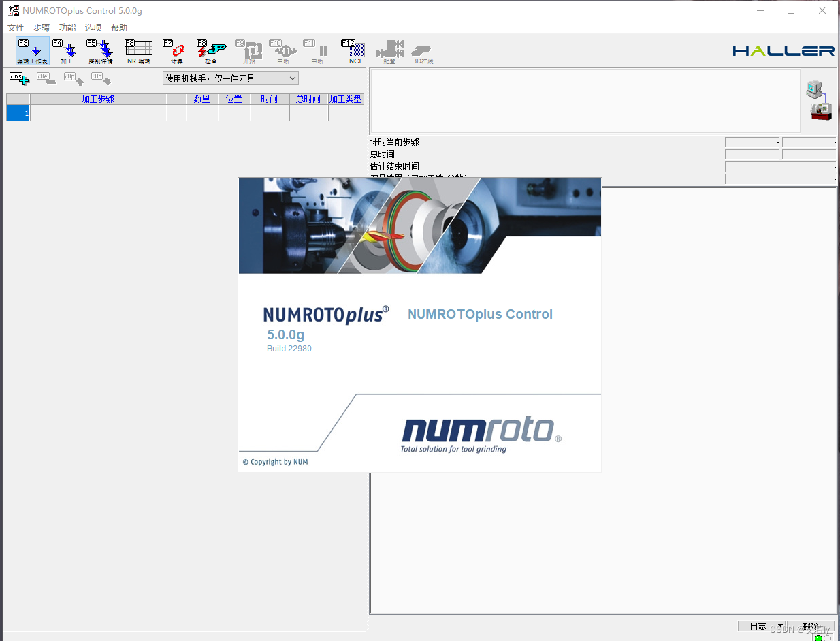Viewport: 840px width, 641px height.
Task: Click the green status light indicator
Action: 819,638
